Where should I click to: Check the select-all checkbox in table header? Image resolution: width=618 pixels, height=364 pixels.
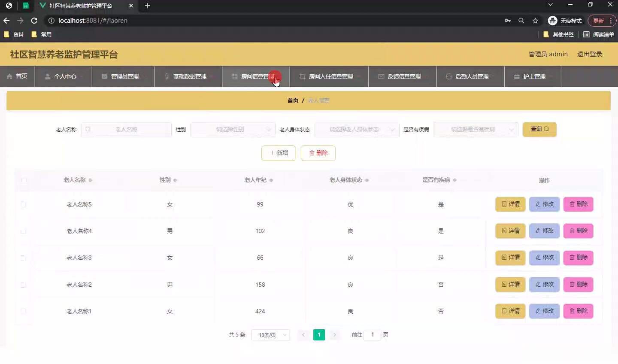[24, 180]
